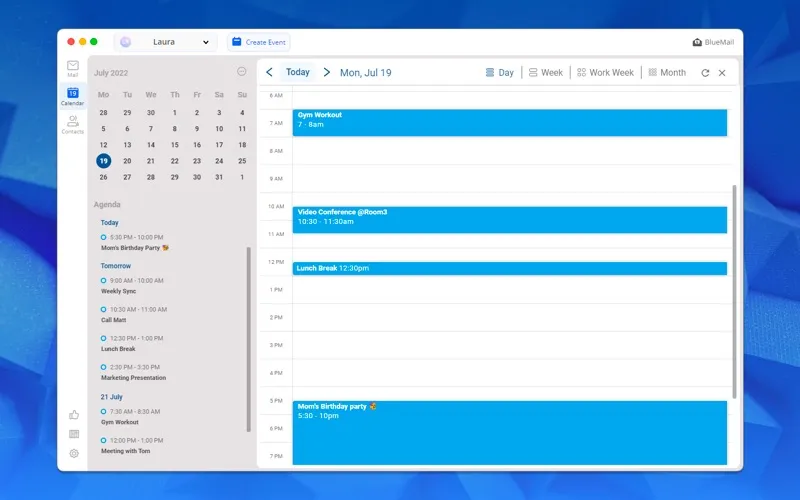This screenshot has height=500, width=800.
Task: Open the Lunch Break 12:30pm event block
Action: click(x=510, y=268)
